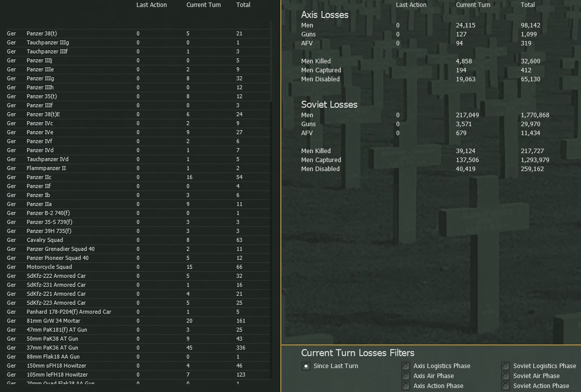Screen dimensions: 581x392
Task: Click the Current Turn Losses Filters heading
Action: click(x=357, y=353)
